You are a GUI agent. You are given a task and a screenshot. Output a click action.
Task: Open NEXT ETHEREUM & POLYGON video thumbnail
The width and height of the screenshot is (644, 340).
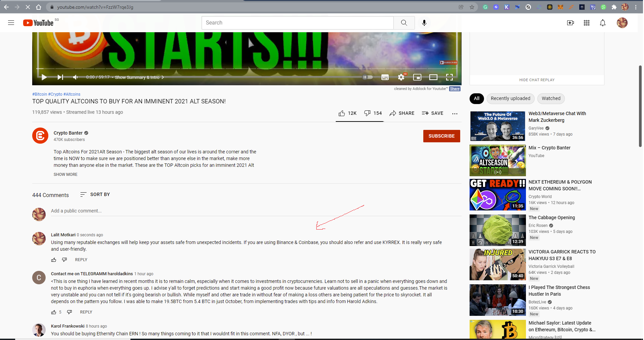point(497,195)
